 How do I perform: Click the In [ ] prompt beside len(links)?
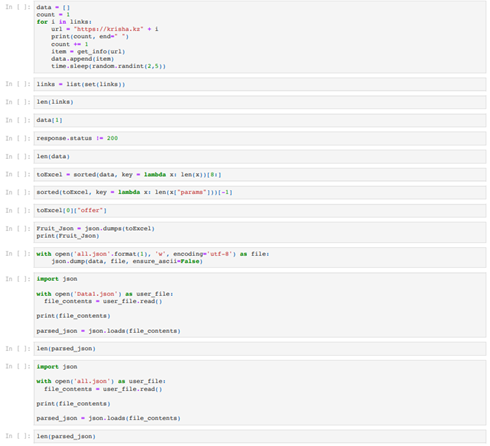coord(18,102)
